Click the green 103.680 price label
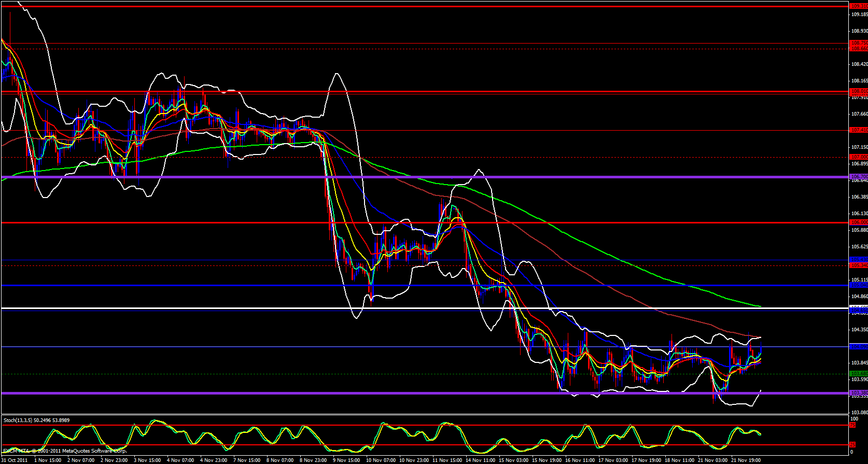This screenshot has height=464, width=868. click(859, 373)
